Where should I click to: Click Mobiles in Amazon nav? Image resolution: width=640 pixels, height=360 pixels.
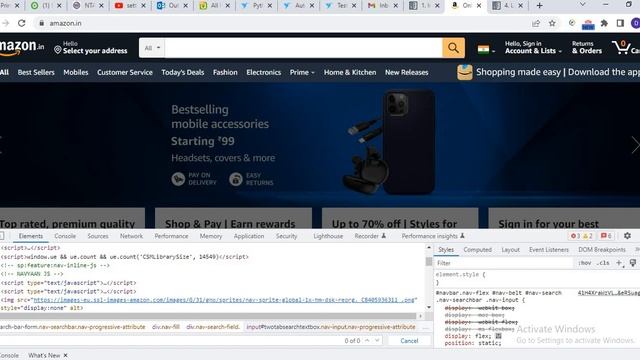pos(76,72)
